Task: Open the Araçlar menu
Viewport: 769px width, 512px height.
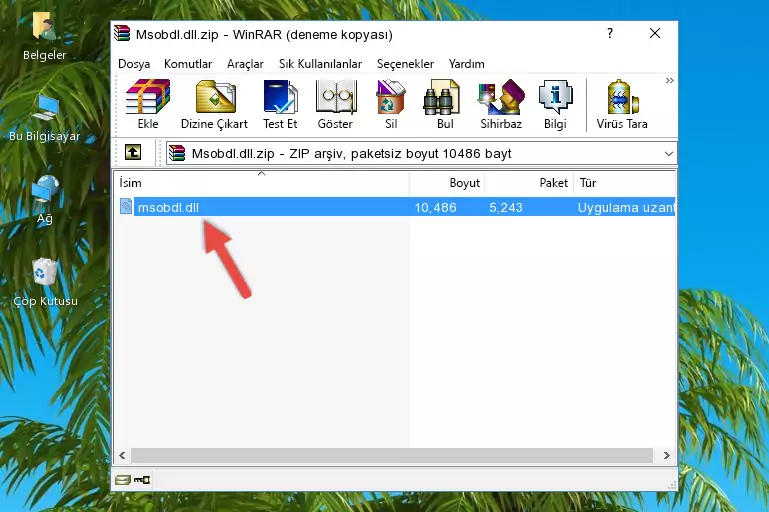Action: [245, 64]
